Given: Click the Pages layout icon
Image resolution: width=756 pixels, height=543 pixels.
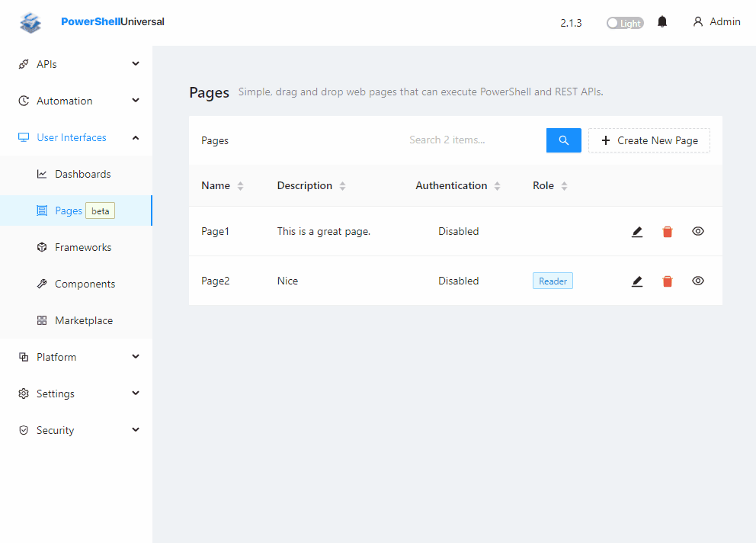Looking at the screenshot, I should pos(42,211).
